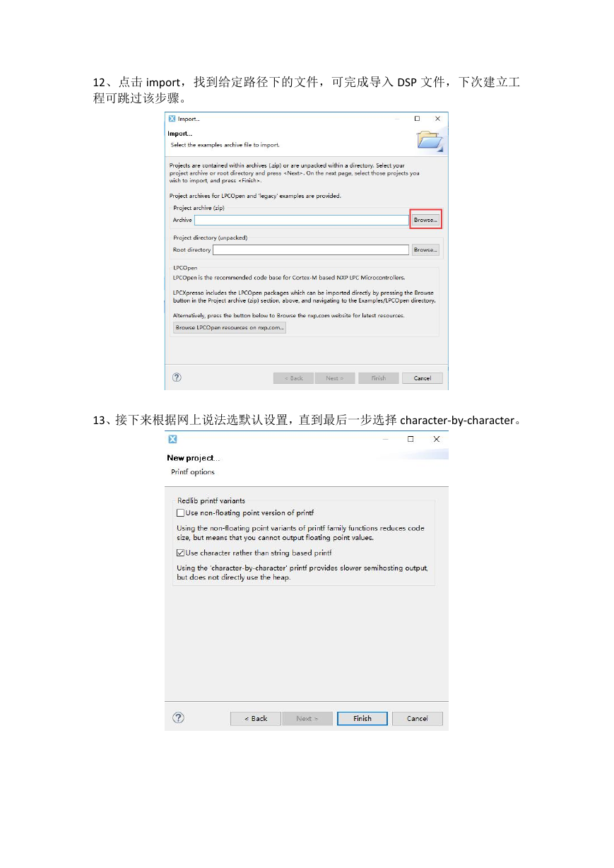Open Browse LPCOpen resources on nxp.com

[x=230, y=327]
